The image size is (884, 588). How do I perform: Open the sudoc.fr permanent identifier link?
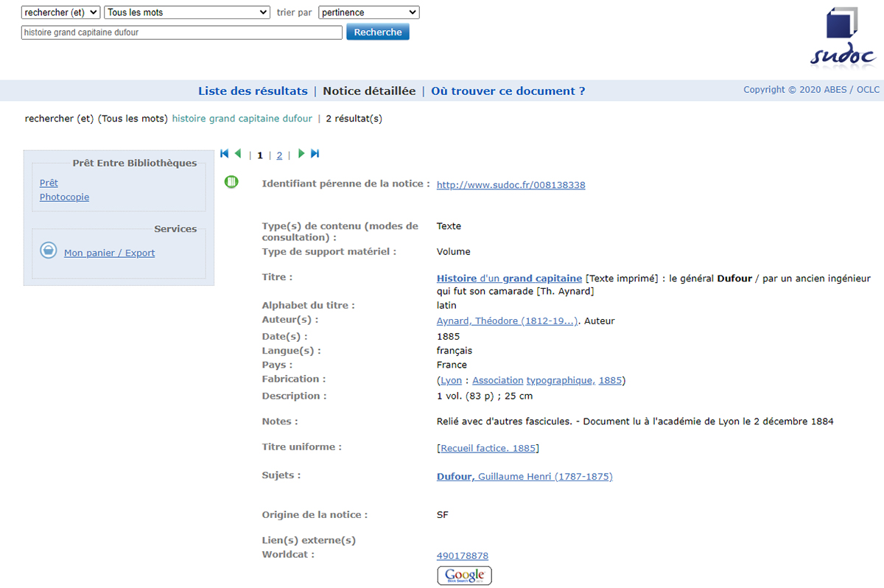pos(511,185)
